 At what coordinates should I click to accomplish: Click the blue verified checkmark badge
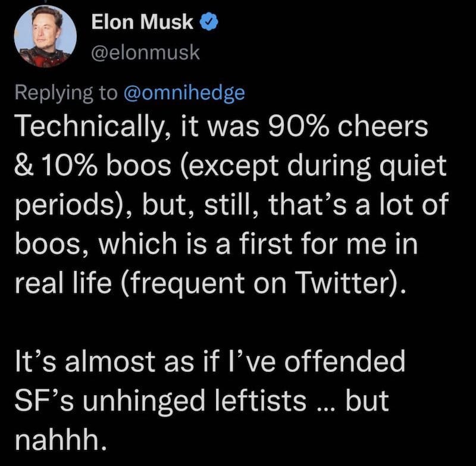[x=209, y=22]
